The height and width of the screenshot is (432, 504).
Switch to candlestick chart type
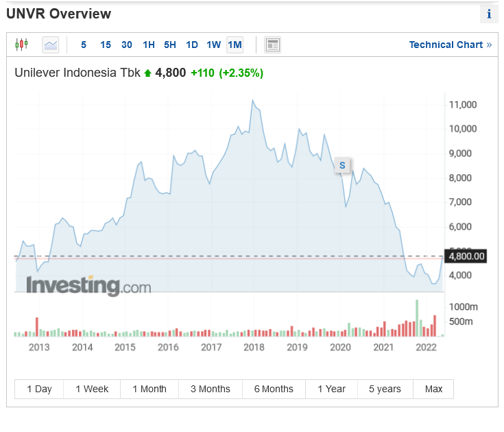(x=21, y=45)
